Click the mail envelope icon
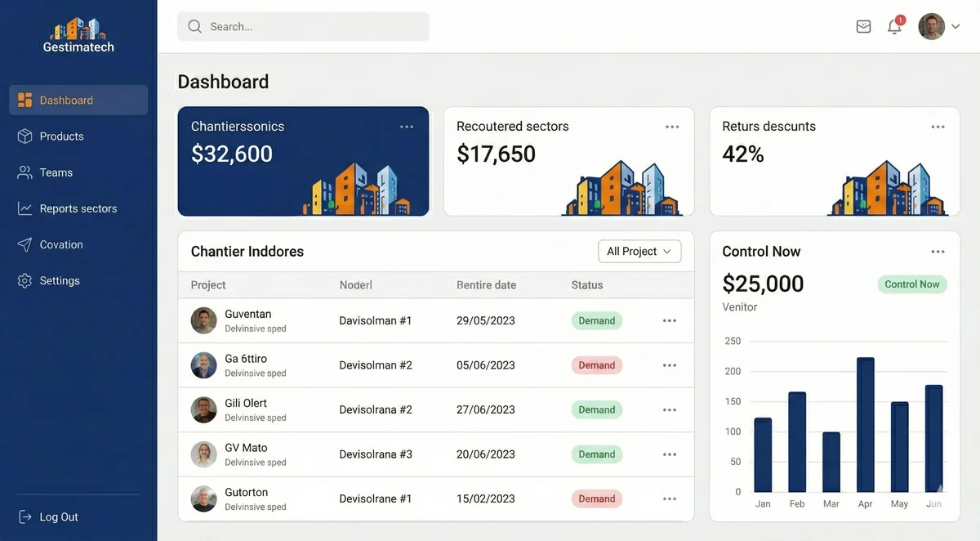This screenshot has width=980, height=541. coord(863,27)
